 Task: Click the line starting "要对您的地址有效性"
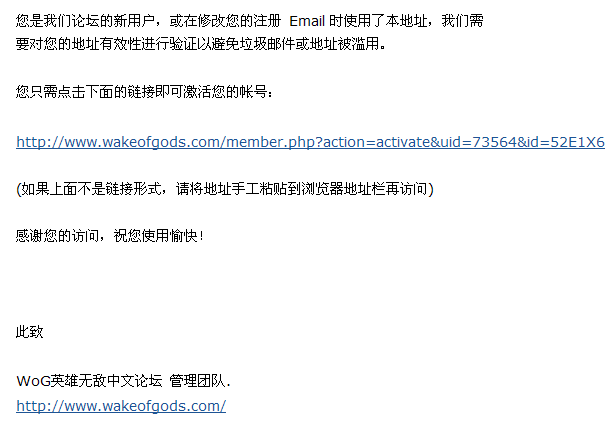tap(200, 44)
